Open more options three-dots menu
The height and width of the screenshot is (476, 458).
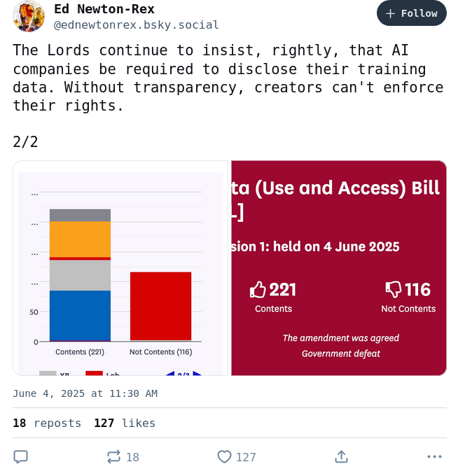(x=434, y=456)
